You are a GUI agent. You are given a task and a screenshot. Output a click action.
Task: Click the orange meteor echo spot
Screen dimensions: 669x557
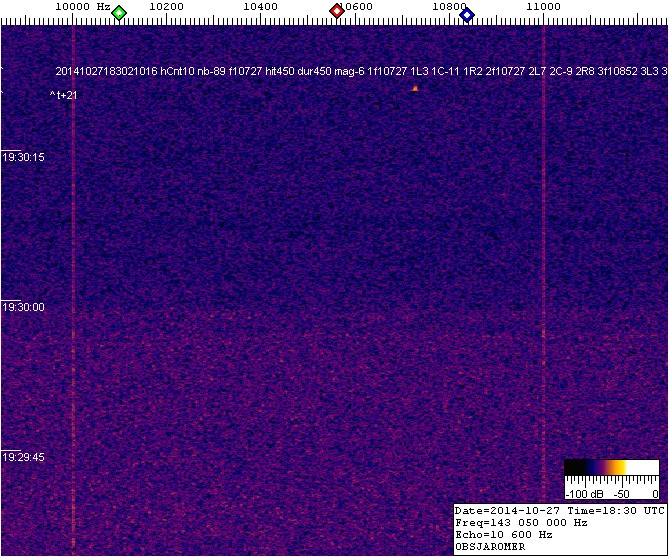tap(415, 89)
